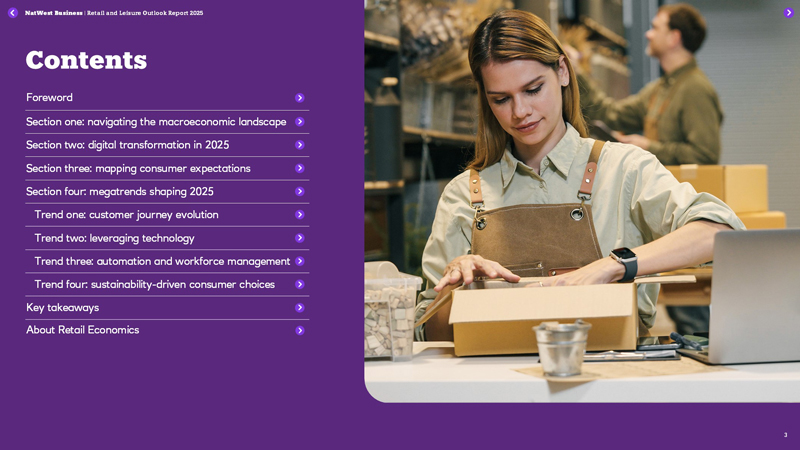Viewport: 800px width, 450px height.
Task: Click the photo of woman packing box
Action: (x=580, y=200)
